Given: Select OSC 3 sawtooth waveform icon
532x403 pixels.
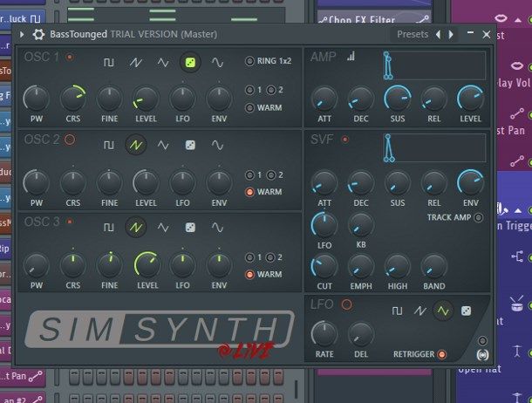Looking at the screenshot, I should click(136, 228).
